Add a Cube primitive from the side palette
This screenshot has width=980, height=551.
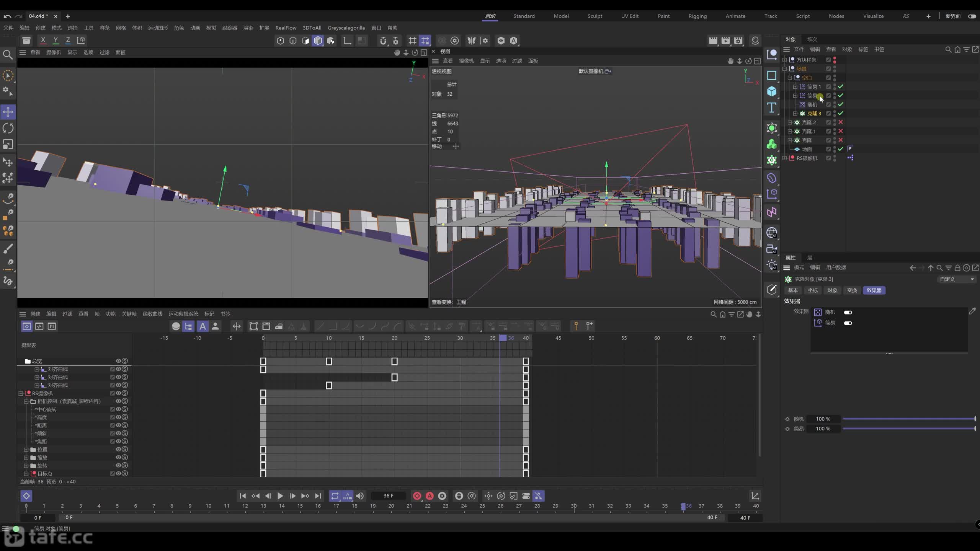[771, 91]
